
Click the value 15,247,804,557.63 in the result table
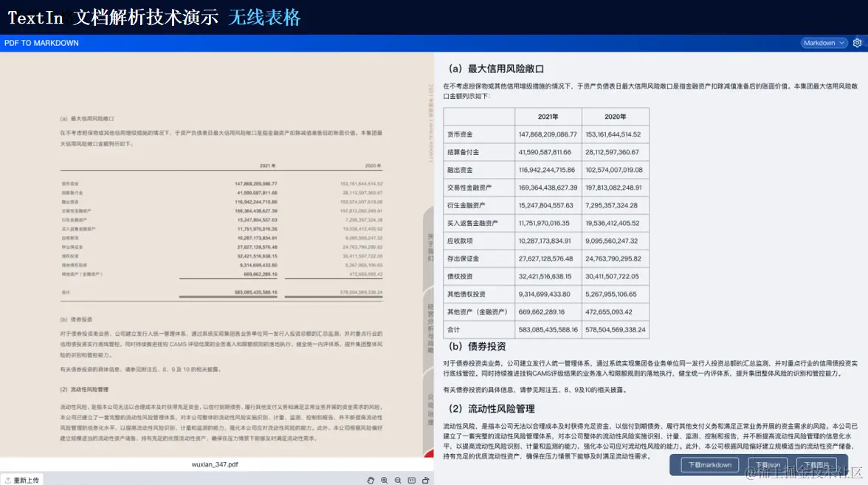(x=546, y=205)
